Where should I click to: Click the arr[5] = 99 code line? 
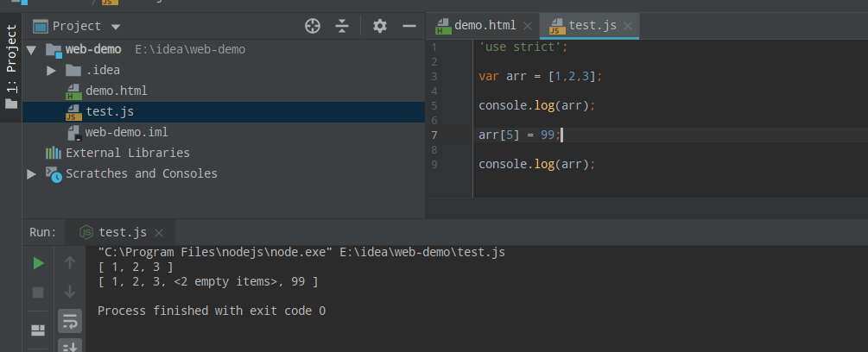coord(520,135)
